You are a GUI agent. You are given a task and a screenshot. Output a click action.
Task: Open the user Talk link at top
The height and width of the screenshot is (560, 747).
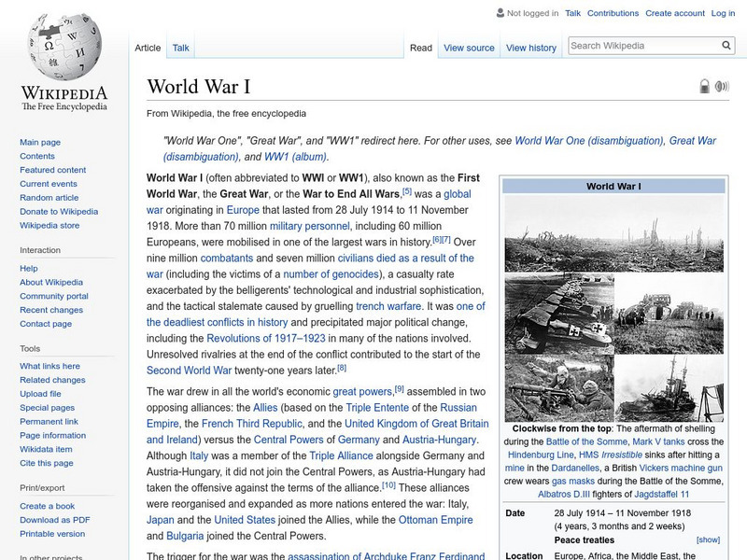(x=572, y=13)
